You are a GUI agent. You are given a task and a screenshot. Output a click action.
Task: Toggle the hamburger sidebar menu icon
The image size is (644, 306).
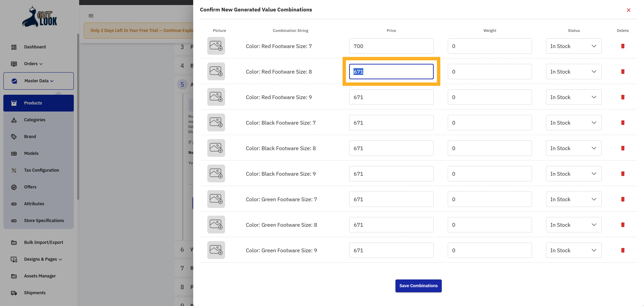(x=91, y=16)
